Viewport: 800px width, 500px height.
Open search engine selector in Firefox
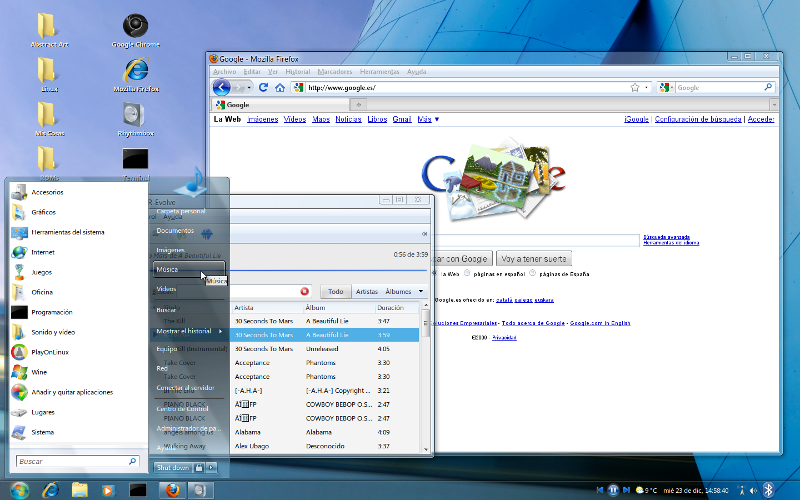pyautogui.click(x=665, y=88)
